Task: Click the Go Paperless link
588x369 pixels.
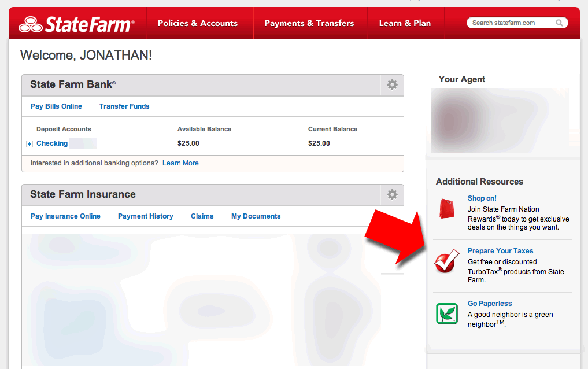Action: point(490,304)
